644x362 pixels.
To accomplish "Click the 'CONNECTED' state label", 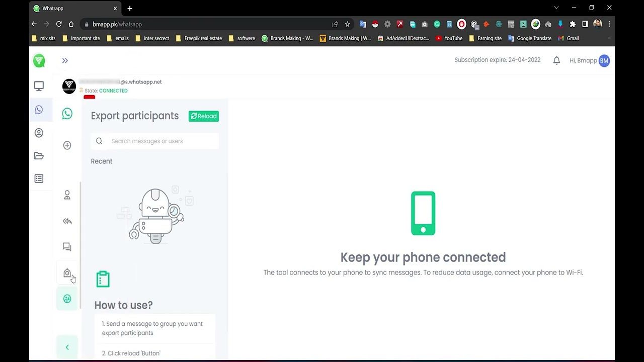I will (113, 91).
